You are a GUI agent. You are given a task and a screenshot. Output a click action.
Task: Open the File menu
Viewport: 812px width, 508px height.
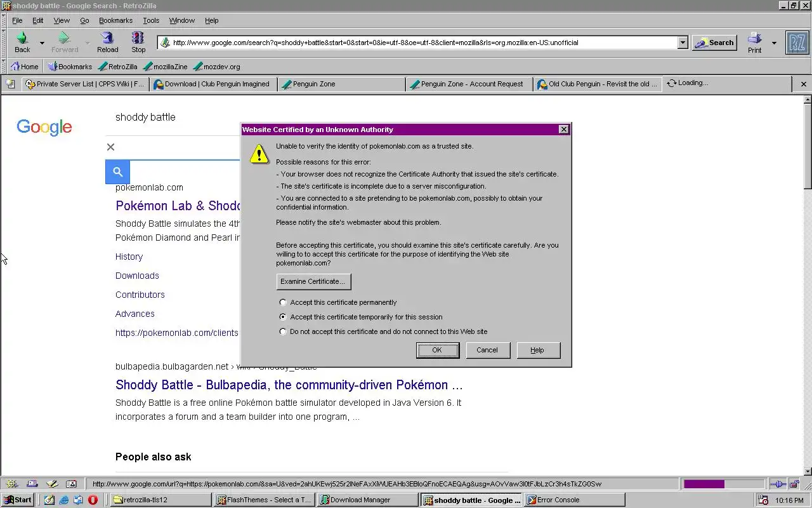(17, 20)
